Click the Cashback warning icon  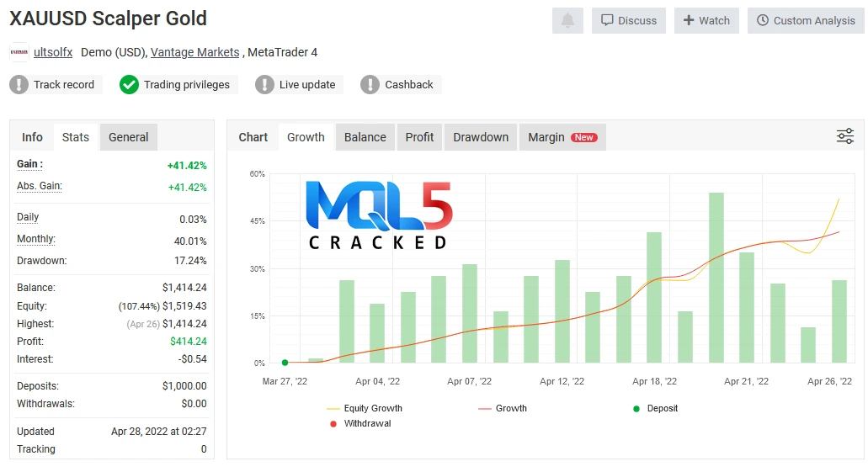coord(370,85)
